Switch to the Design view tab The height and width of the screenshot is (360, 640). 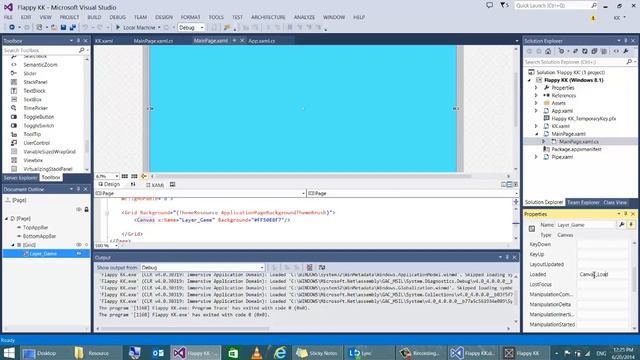coord(109,184)
